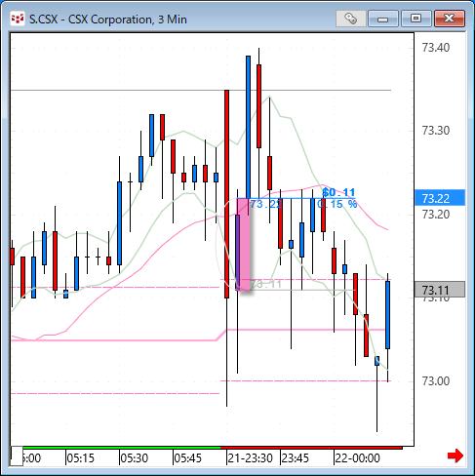Click the 05:45 time axis label
This screenshot has width=475, height=476.
pos(187,458)
